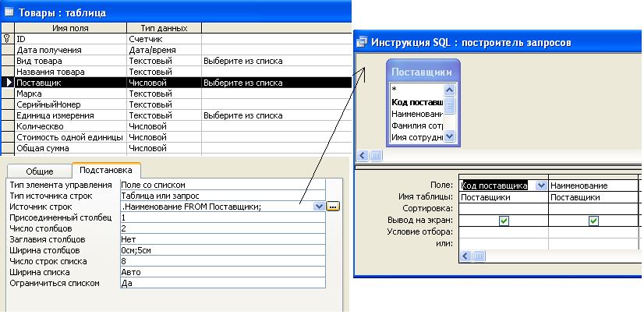
Task: Click criteria cell under Код поставщика column
Action: pyautogui.click(x=504, y=232)
